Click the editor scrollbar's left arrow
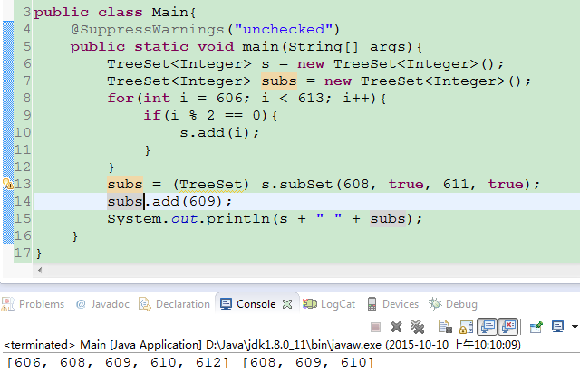580x392 pixels. click(x=40, y=270)
